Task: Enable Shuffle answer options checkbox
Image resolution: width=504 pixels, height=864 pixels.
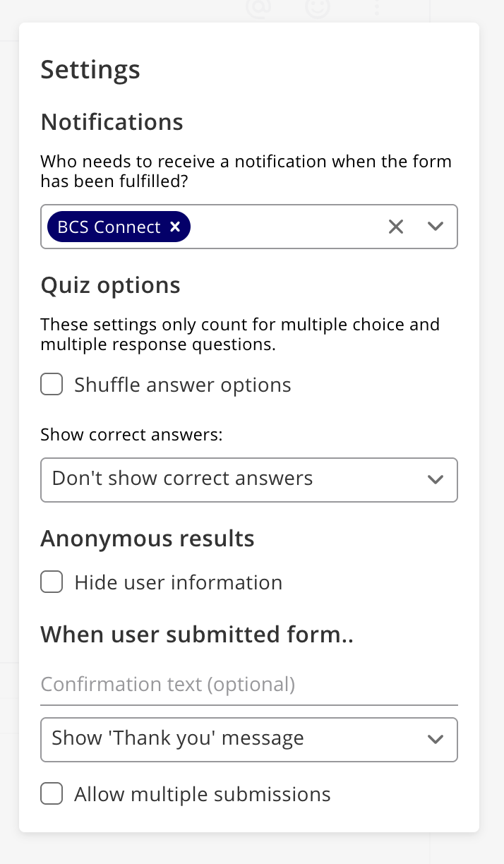Action: click(x=52, y=385)
